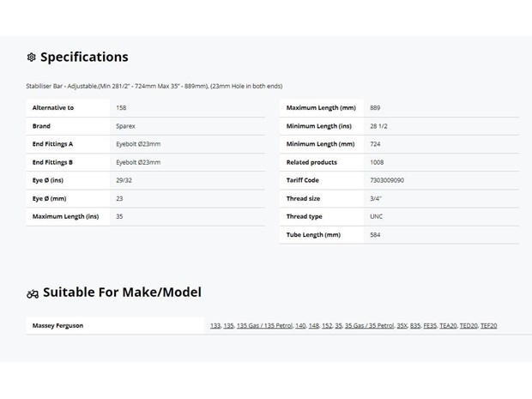Viewport: 532px width, 399px height.
Task: Click the Specifications heading
Action: point(84,57)
